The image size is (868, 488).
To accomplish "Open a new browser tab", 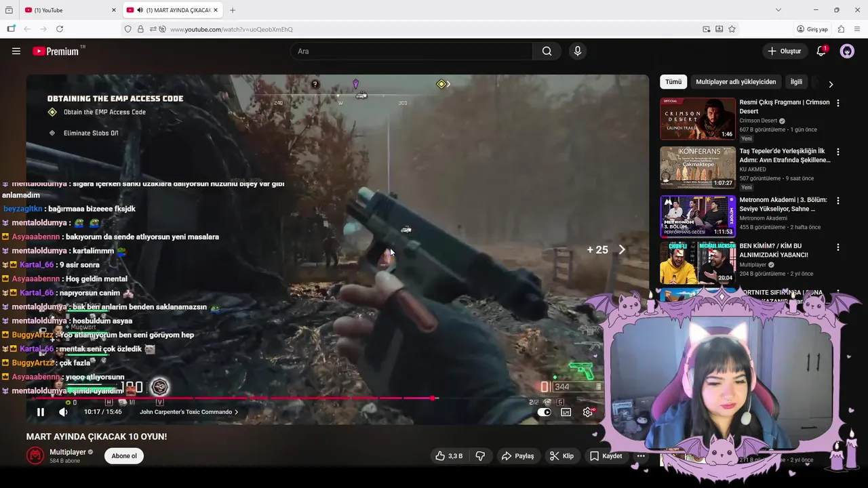I will point(233,10).
